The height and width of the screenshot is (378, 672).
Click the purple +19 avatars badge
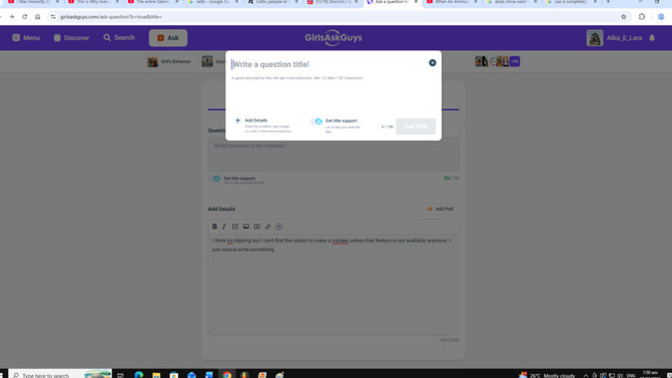click(x=515, y=61)
